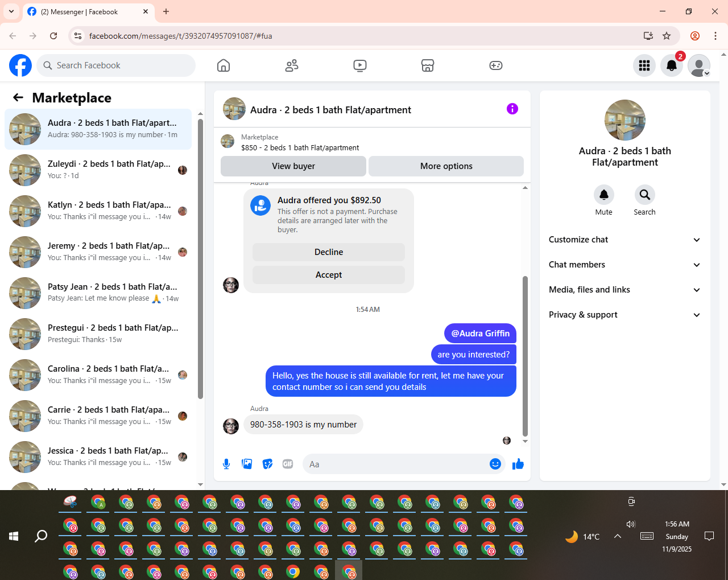728x580 pixels.
Task: Show hidden system tray icons chevron
Action: (618, 536)
